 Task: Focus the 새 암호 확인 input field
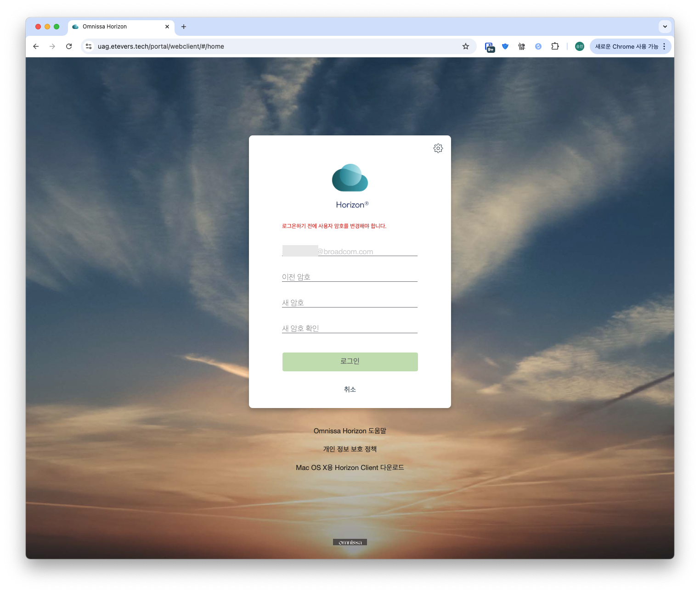tap(350, 328)
